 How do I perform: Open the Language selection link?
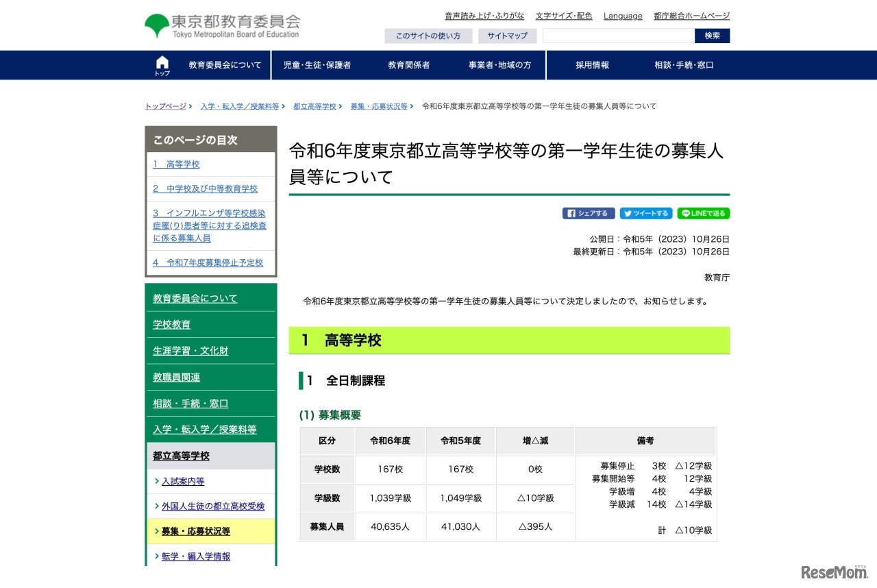[622, 16]
